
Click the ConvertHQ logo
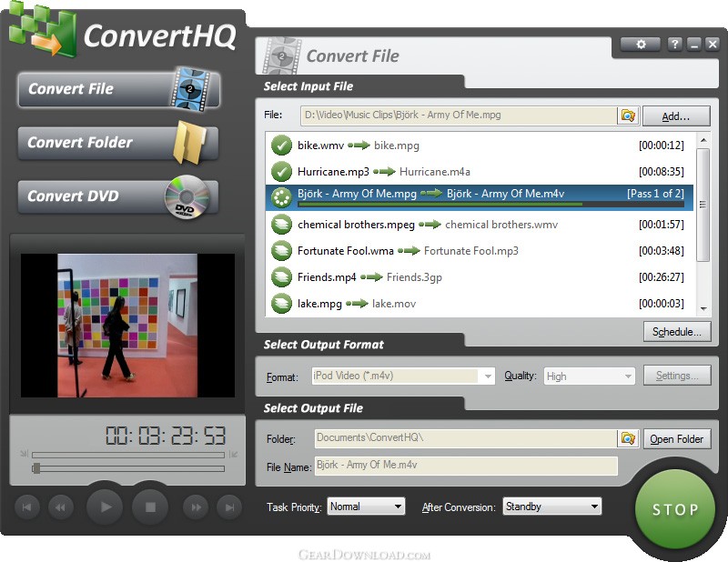[x=123, y=32]
